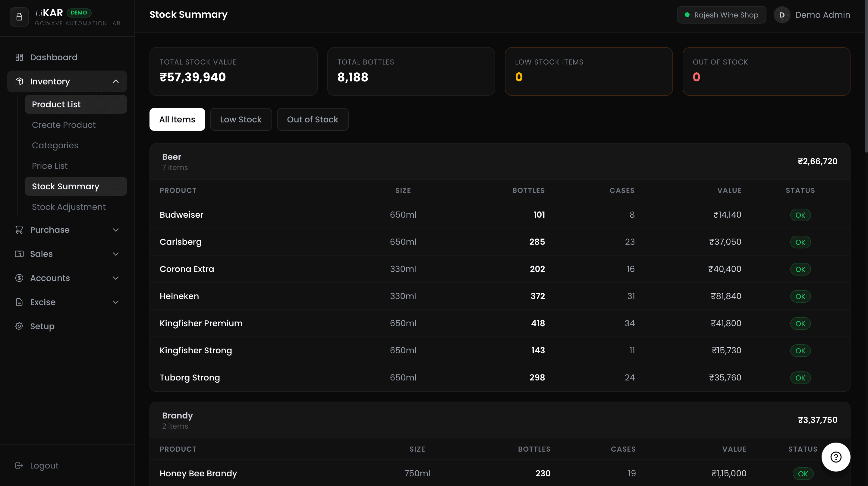Click the OK badge for Honey Bee Brandy

point(803,474)
